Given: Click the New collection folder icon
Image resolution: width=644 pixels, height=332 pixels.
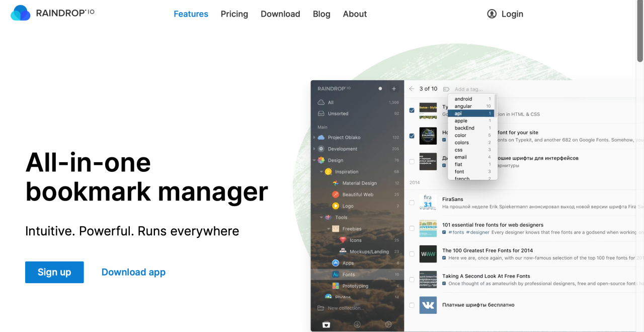Looking at the screenshot, I should tap(320, 308).
